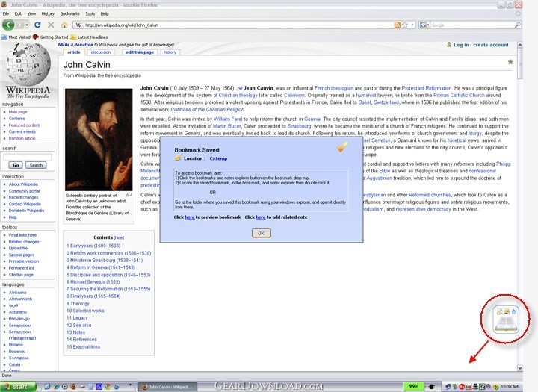The width and height of the screenshot is (538, 392).
Task: Open the Help menu
Action: pyautogui.click(x=105, y=13)
